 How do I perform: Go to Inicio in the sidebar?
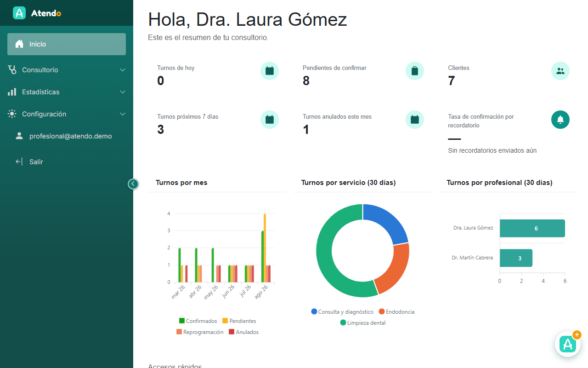click(x=67, y=44)
